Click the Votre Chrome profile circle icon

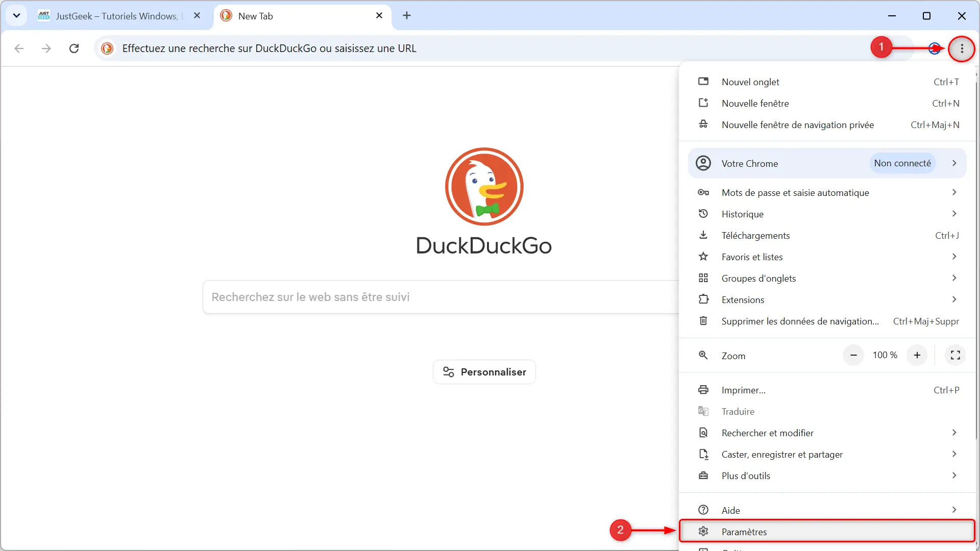click(703, 163)
